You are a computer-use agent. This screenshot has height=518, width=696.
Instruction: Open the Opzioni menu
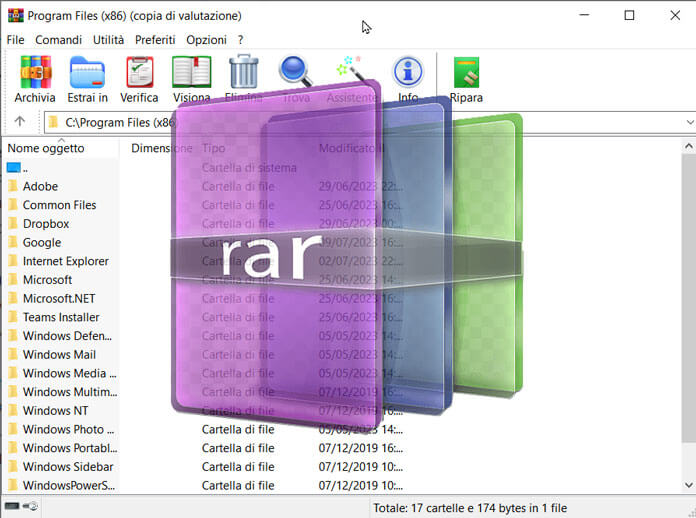pos(206,40)
